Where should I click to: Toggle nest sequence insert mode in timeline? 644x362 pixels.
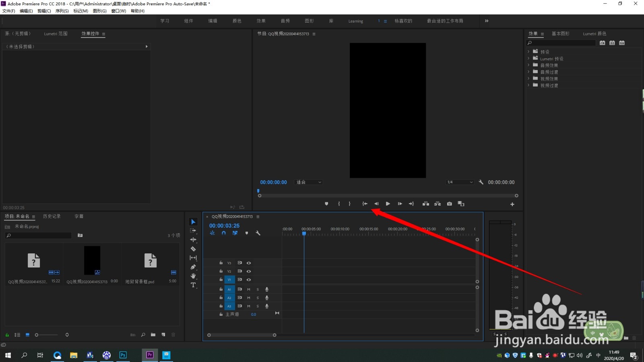point(213,233)
